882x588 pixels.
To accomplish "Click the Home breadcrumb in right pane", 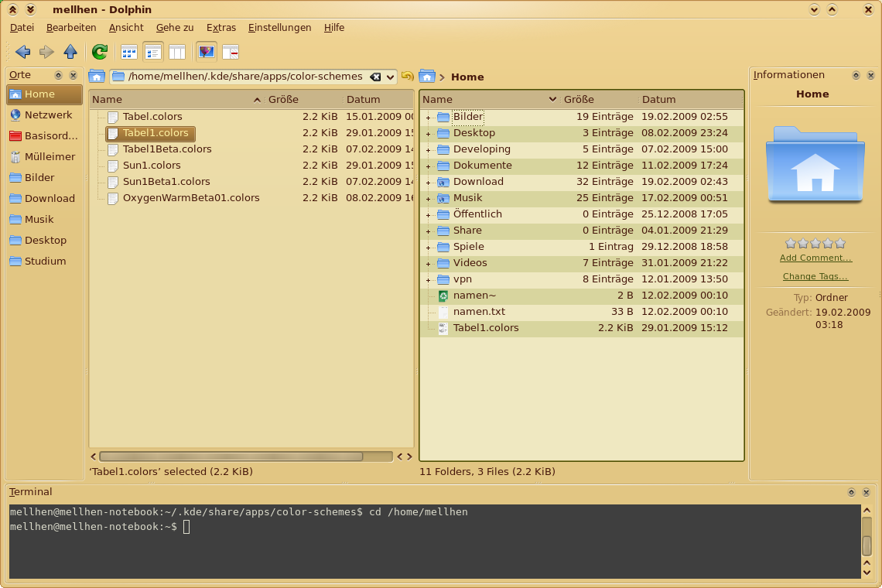I will [x=467, y=77].
